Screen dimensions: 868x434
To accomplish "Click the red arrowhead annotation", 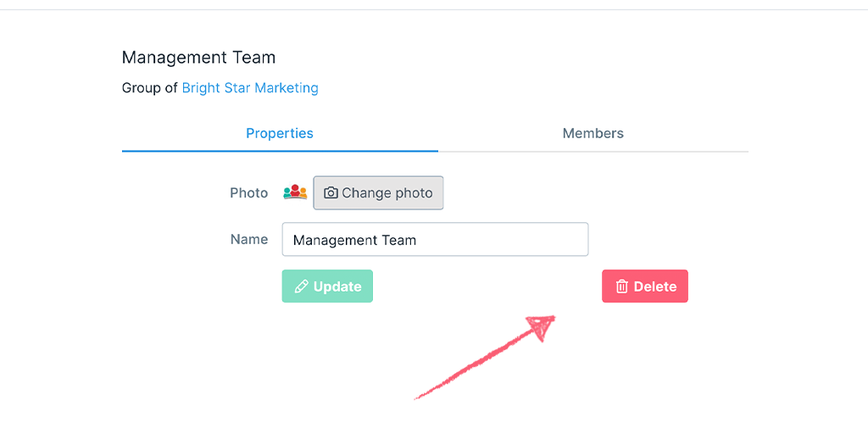I will pos(541,326).
